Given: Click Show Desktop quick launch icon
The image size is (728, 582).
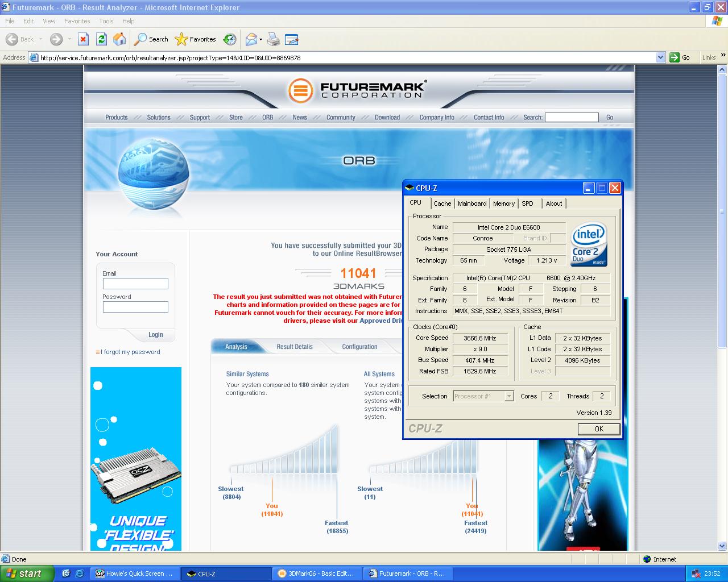Looking at the screenshot, I should pyautogui.click(x=66, y=573).
